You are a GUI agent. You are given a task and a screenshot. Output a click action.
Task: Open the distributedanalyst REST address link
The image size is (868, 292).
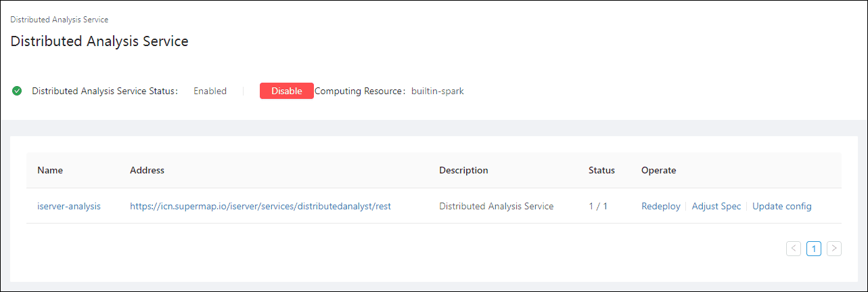(260, 206)
